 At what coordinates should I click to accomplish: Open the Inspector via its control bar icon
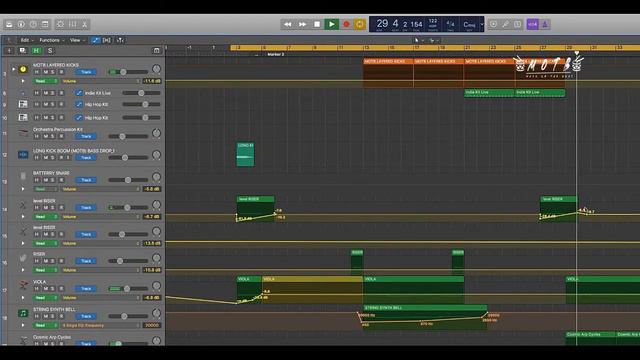[21, 24]
